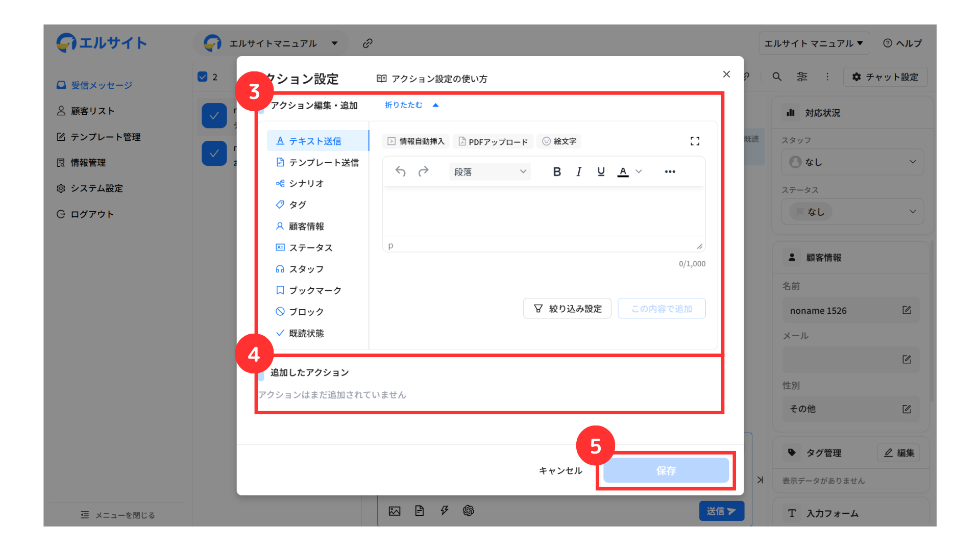The image size is (980, 551).
Task: Toggle the select-all checkbox showing 2
Action: tap(203, 77)
